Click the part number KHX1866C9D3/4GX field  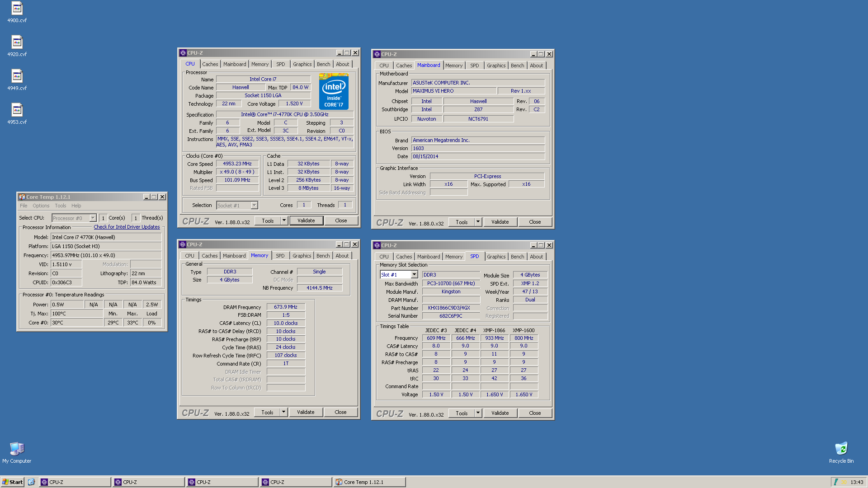click(451, 308)
